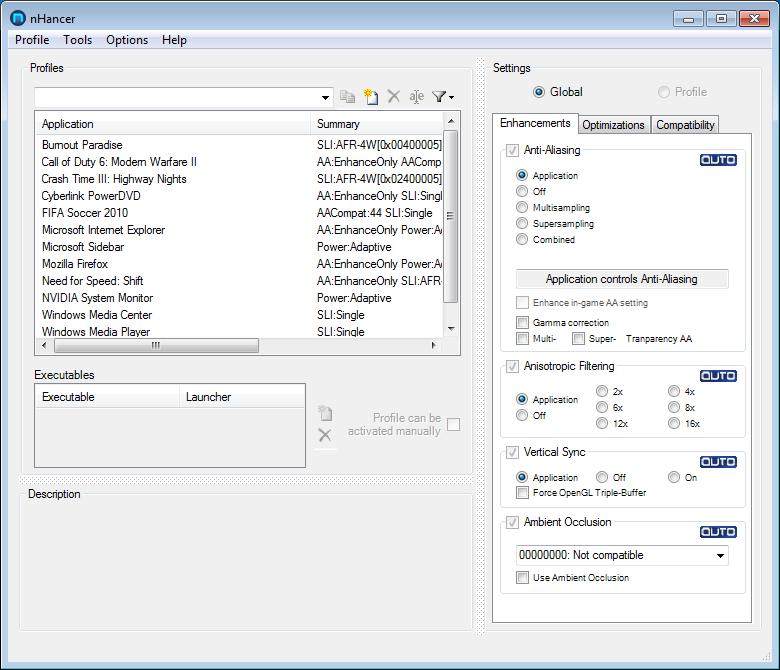Image resolution: width=780 pixels, height=670 pixels.
Task: Choose 16x anisotropic filtering
Action: coord(674,424)
